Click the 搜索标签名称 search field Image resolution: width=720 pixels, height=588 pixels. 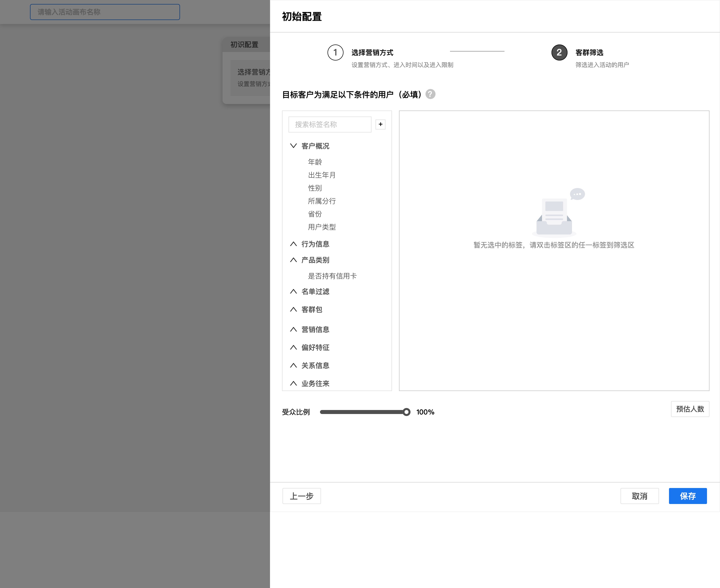(x=330, y=124)
